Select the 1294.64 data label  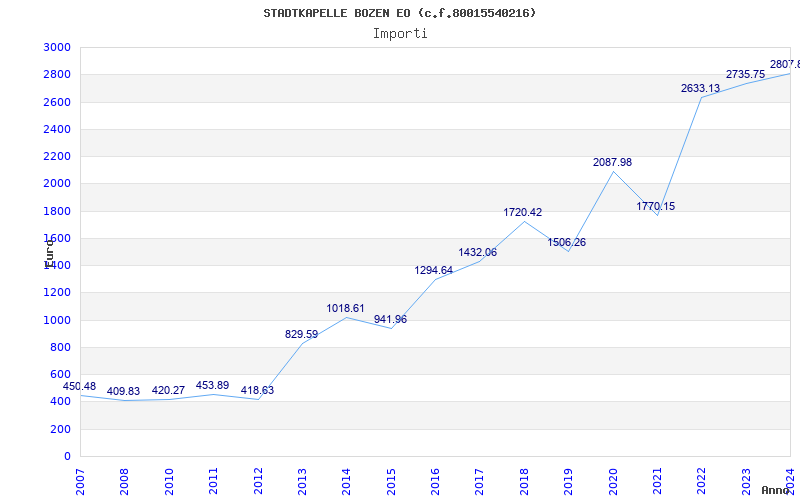point(434,270)
